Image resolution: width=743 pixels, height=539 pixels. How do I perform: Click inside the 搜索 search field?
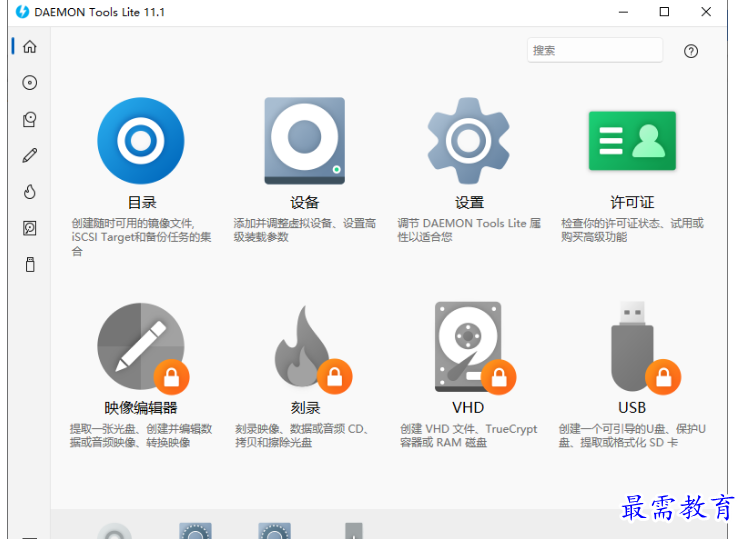[x=595, y=50]
